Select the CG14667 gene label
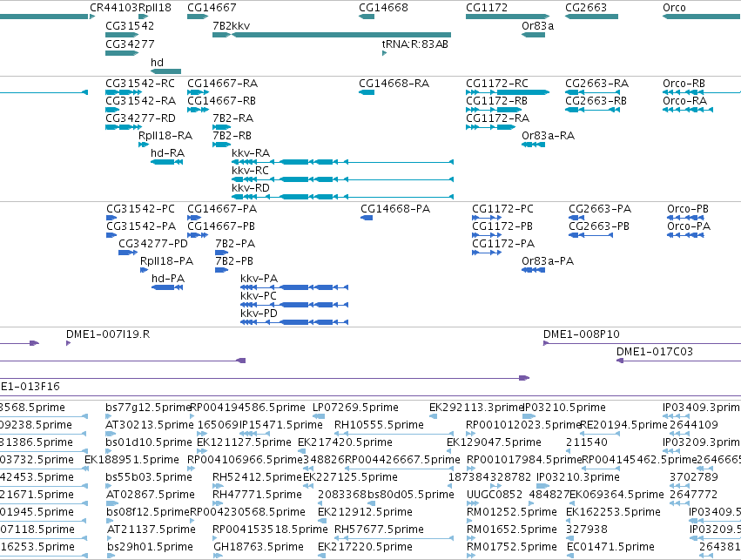 (x=212, y=8)
